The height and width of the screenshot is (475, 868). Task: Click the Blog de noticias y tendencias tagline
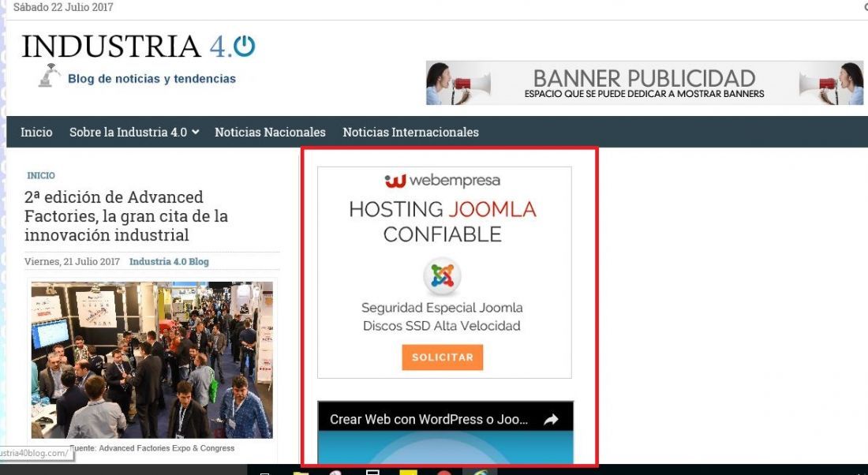click(152, 79)
